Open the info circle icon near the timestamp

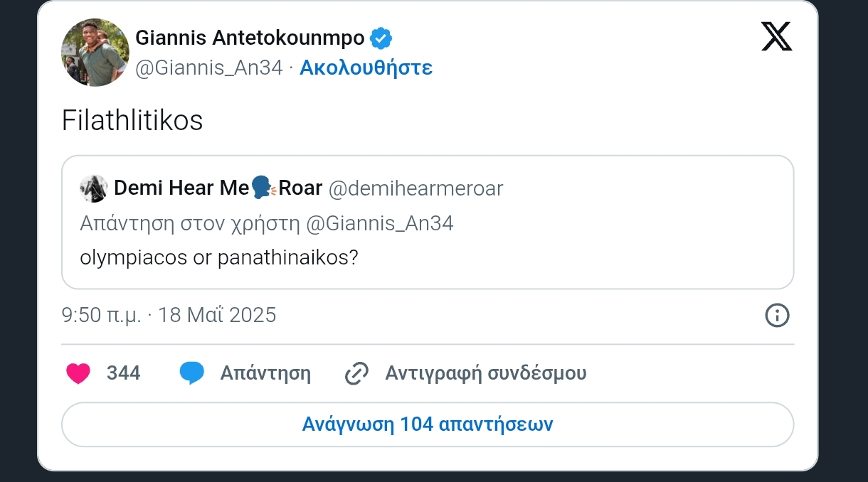(x=778, y=315)
